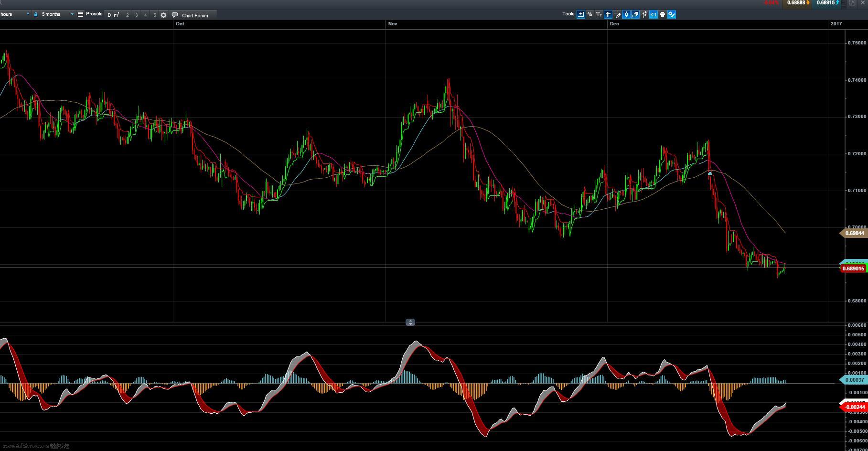The image size is (868, 451).
Task: Select preset slot 2
Action: pyautogui.click(x=127, y=15)
